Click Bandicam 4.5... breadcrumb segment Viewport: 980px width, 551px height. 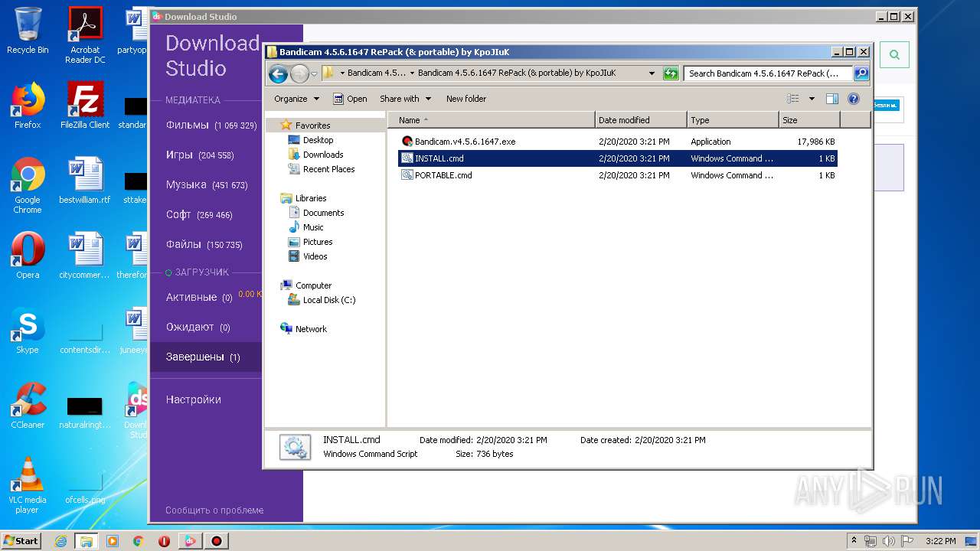point(376,73)
